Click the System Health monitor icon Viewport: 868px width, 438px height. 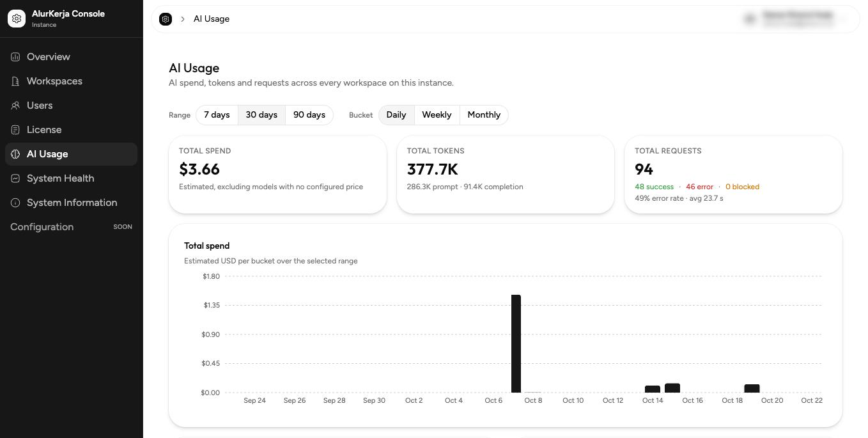(15, 178)
